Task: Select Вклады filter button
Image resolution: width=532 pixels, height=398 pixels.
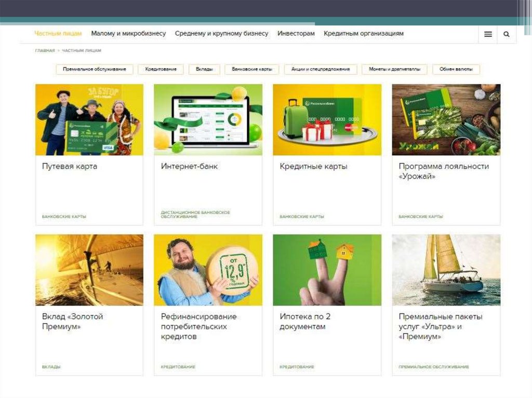Action: point(204,69)
